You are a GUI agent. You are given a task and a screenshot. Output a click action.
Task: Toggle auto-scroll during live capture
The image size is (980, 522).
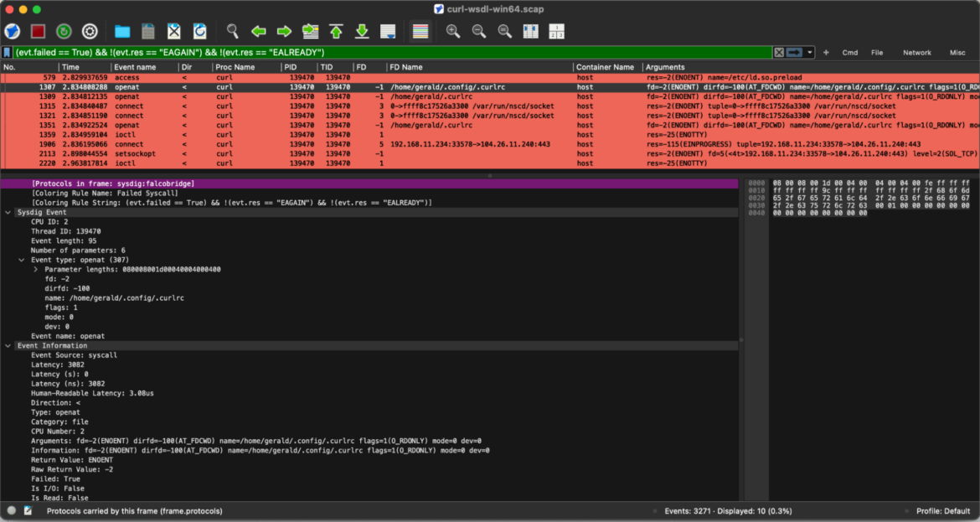388,31
